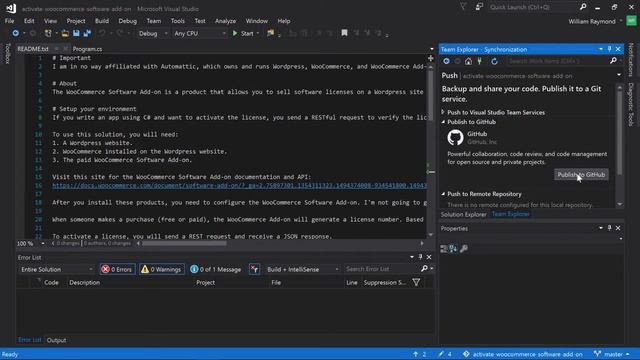
Task: Go to Team Explorer Home
Action: click(468, 61)
